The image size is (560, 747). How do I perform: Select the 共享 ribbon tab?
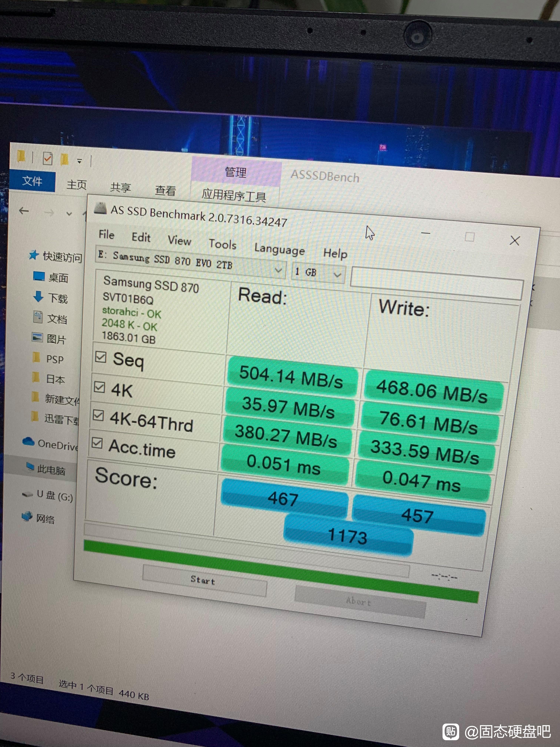point(121,187)
